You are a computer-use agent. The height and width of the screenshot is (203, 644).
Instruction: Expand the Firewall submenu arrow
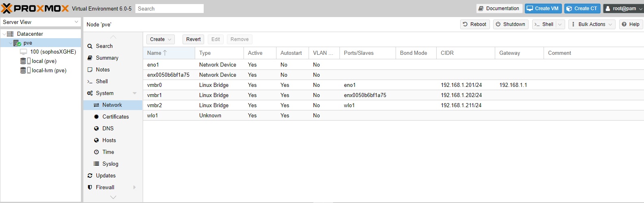coord(134,188)
